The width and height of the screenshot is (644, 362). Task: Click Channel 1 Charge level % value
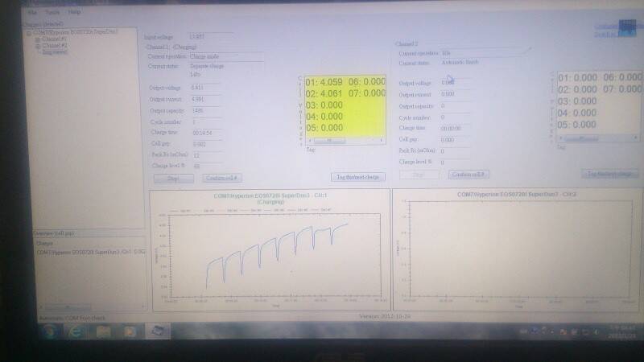click(x=208, y=167)
